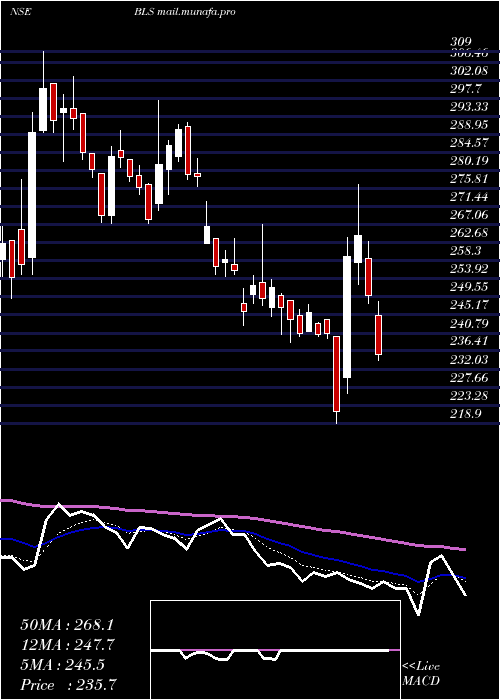500x700 pixels.
Task: Click the 258.3 price level label
Action: 465,251
